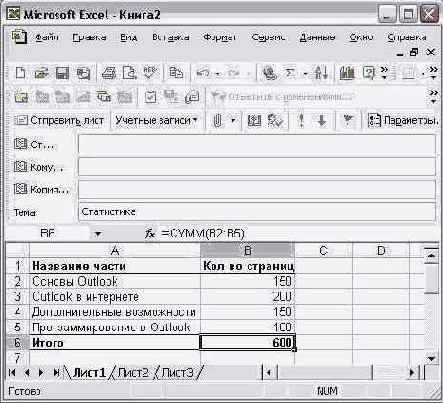
Task: Select the cell containing 600
Action: [247, 343]
